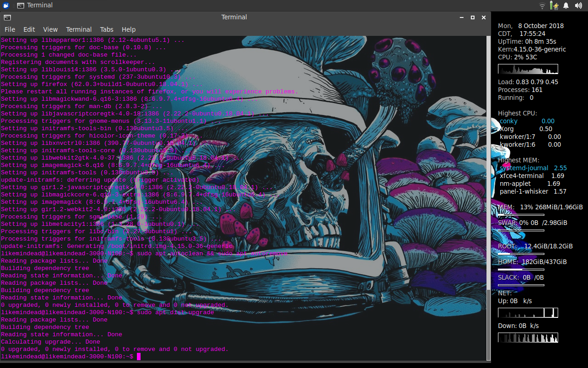Click the 'SWAP: 0% 0B /2.98GiB' entry
Viewport: 588px width, 368px height.
(x=532, y=223)
